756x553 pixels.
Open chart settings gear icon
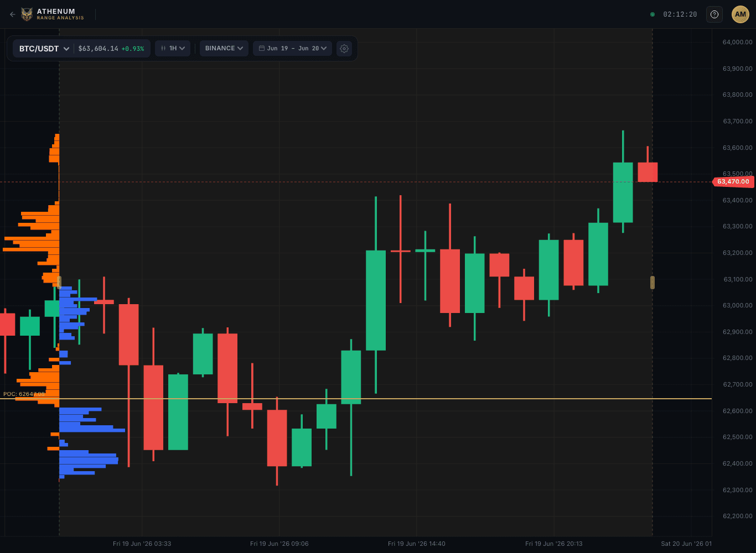point(344,49)
